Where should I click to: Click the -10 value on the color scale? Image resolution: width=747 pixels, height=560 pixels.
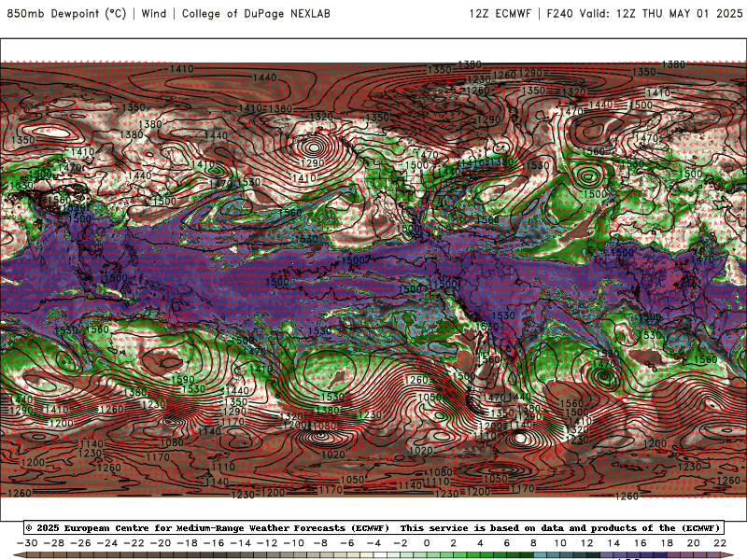coord(294,543)
